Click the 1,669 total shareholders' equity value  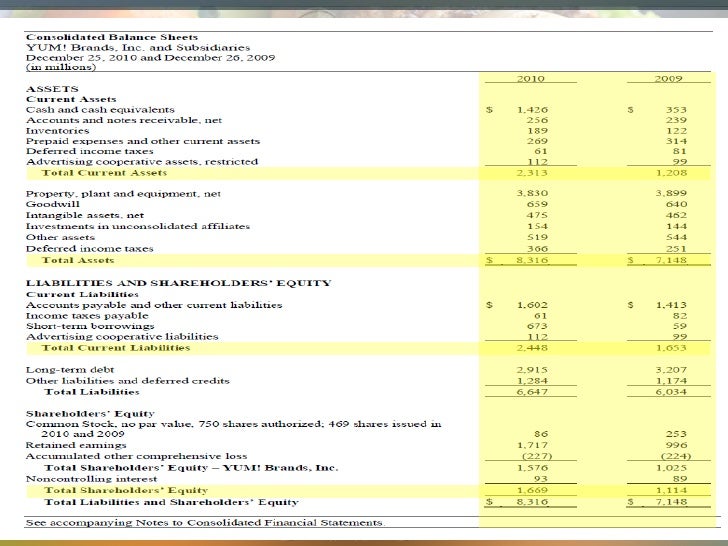click(x=533, y=490)
